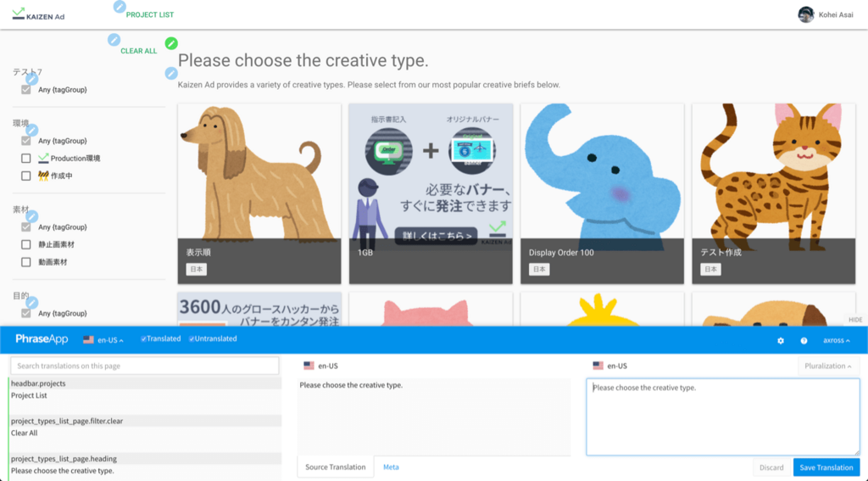Click HIDE to collapse the editor

pos(855,320)
